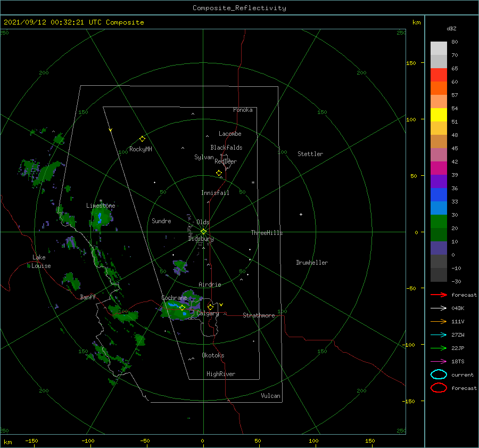Click the Lake Louise label

click(x=41, y=262)
